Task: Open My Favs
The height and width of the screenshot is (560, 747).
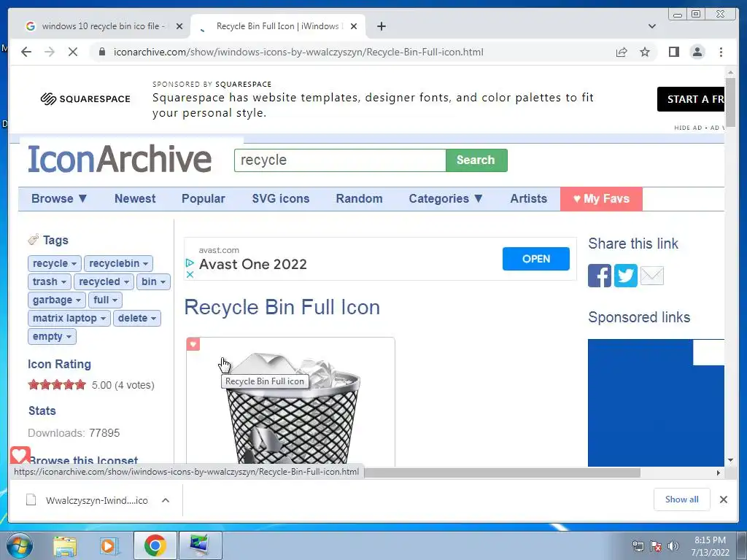Action: click(601, 198)
